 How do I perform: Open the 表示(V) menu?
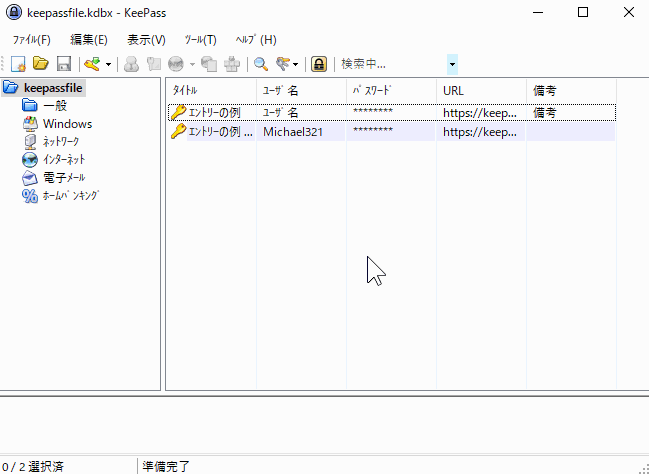point(147,40)
